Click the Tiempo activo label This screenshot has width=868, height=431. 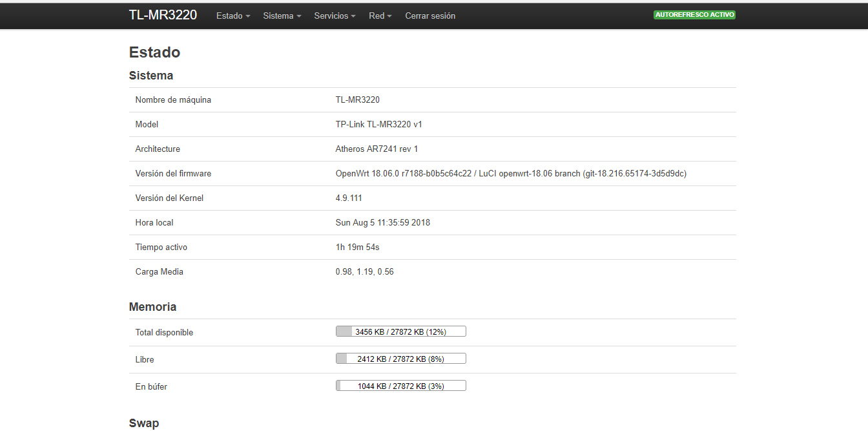coord(161,247)
